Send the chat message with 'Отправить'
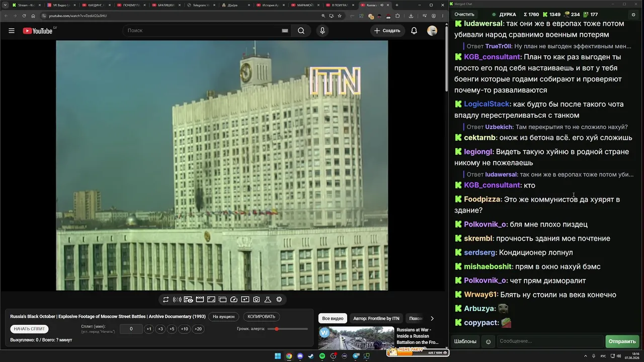This screenshot has height=362, width=644. pos(622,341)
